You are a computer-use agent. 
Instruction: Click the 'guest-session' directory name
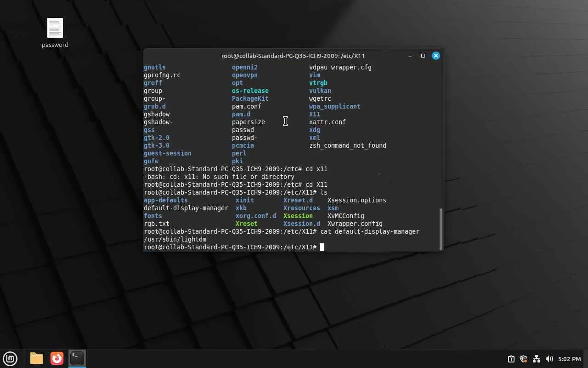168,153
